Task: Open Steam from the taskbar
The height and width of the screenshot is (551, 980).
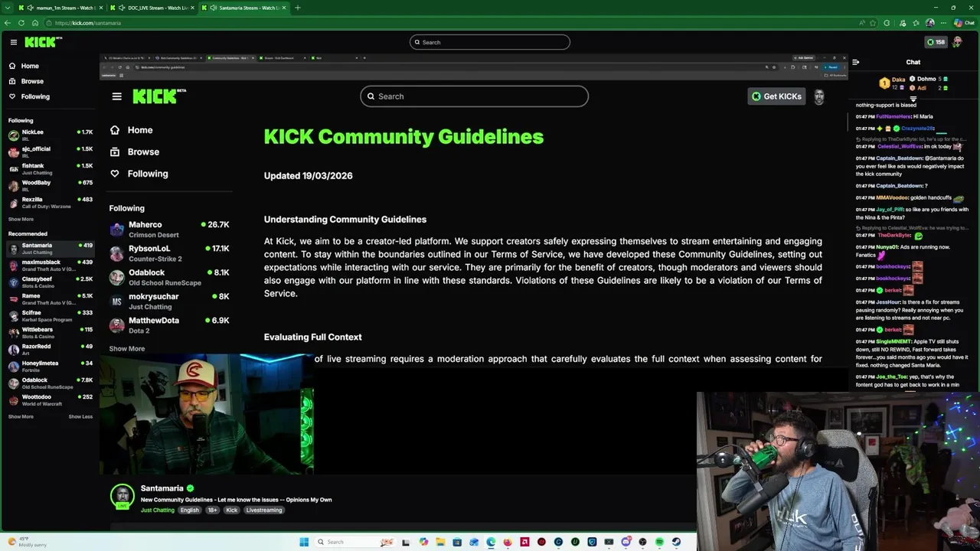Action: point(676,542)
